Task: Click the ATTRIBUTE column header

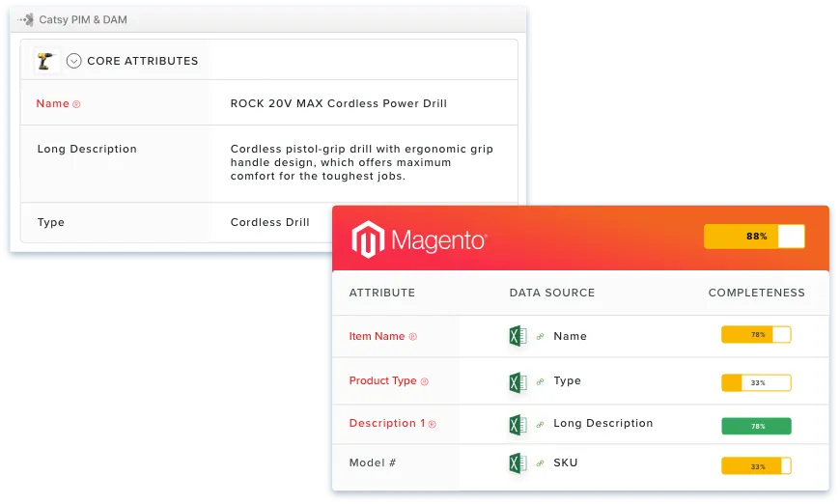Action: tap(382, 293)
